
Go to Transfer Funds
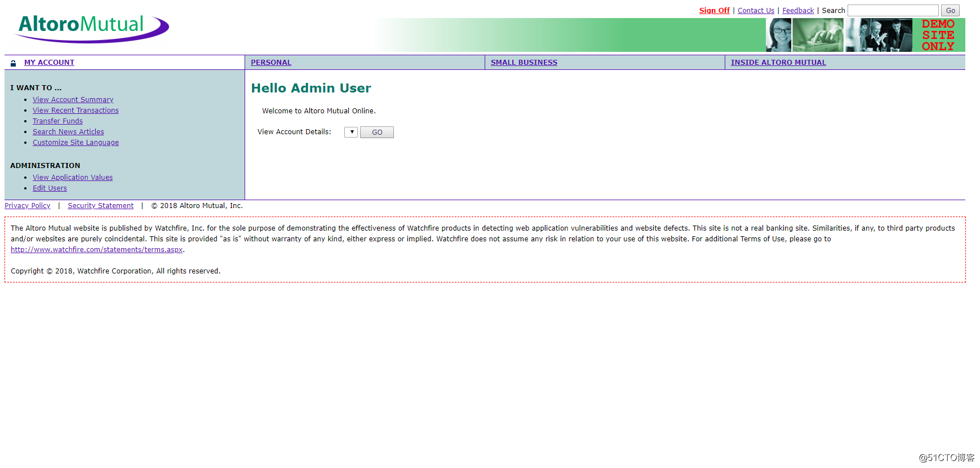coord(57,121)
